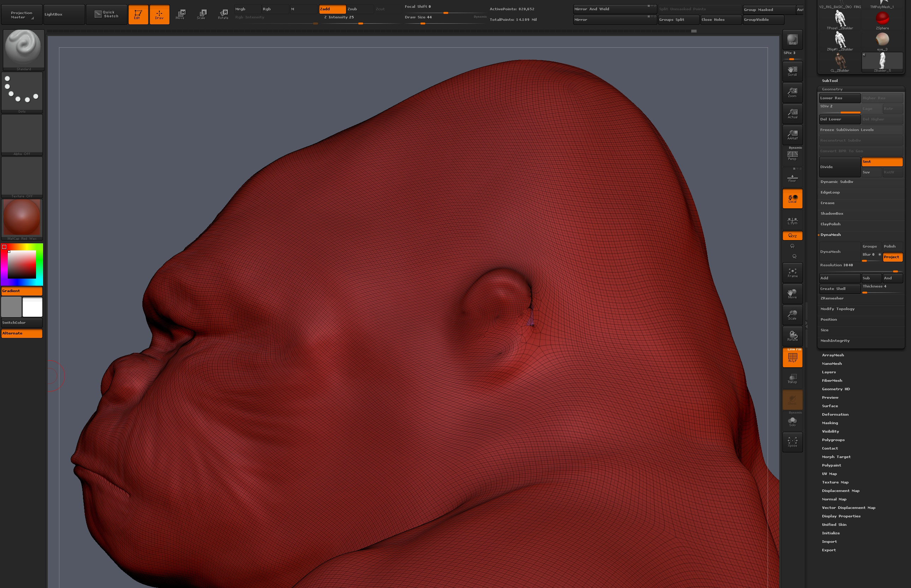Click the white secondary color swatch

[x=32, y=307]
